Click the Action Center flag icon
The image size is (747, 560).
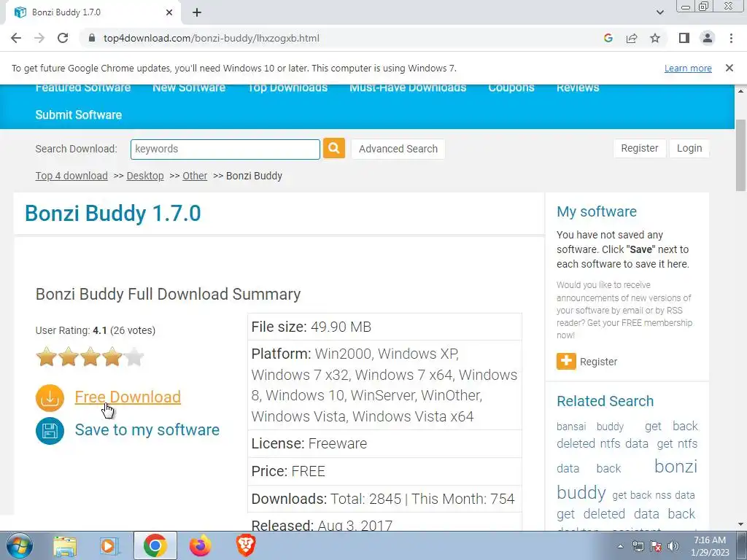point(656,546)
